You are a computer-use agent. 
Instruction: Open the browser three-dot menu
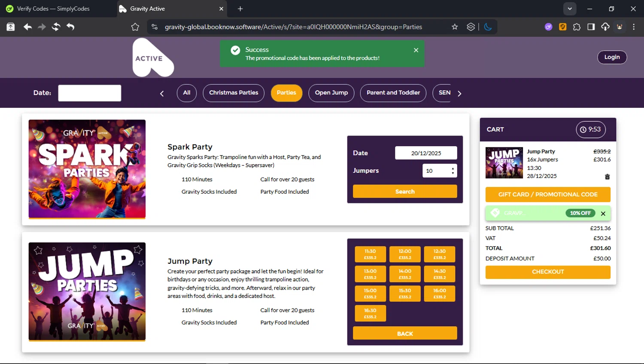[x=634, y=27]
